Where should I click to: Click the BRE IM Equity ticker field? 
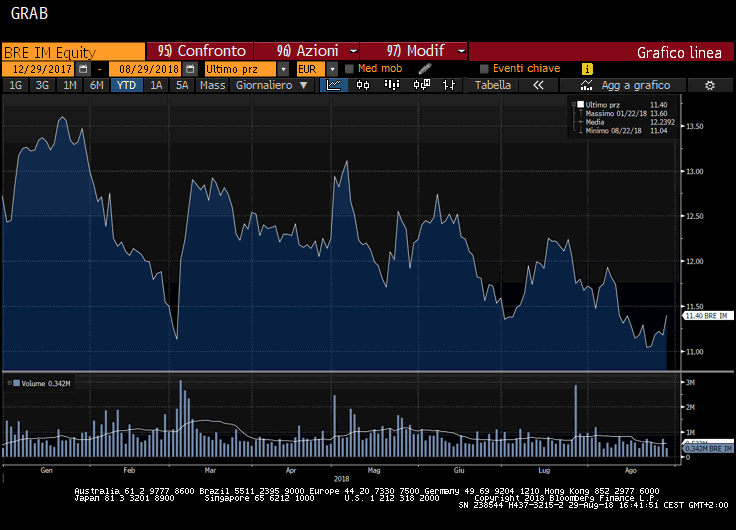point(73,52)
